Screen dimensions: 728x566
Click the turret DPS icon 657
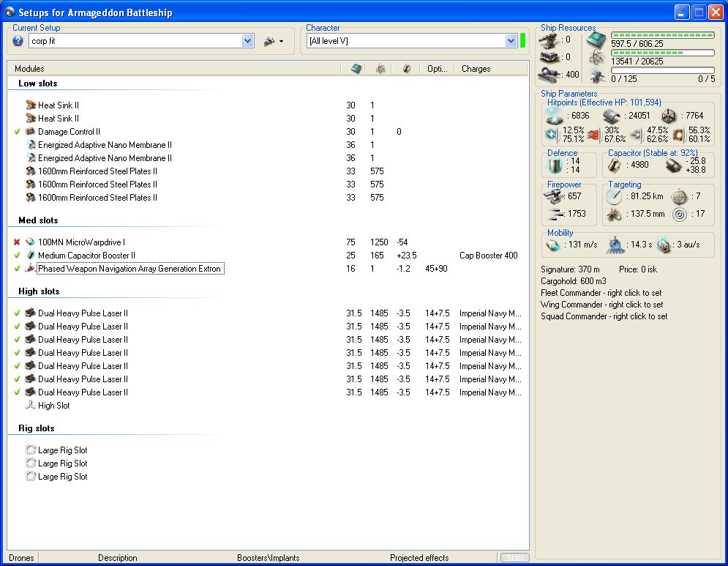(x=553, y=196)
